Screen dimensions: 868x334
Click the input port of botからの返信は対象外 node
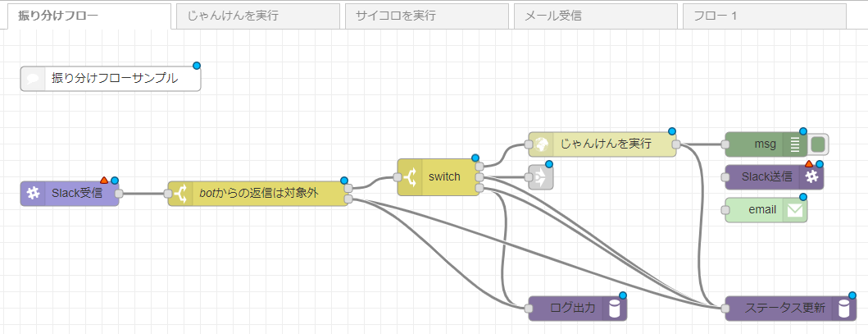coord(168,194)
